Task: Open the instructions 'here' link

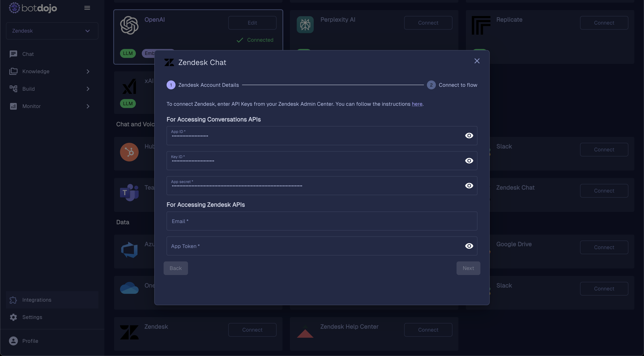Action: [x=417, y=104]
